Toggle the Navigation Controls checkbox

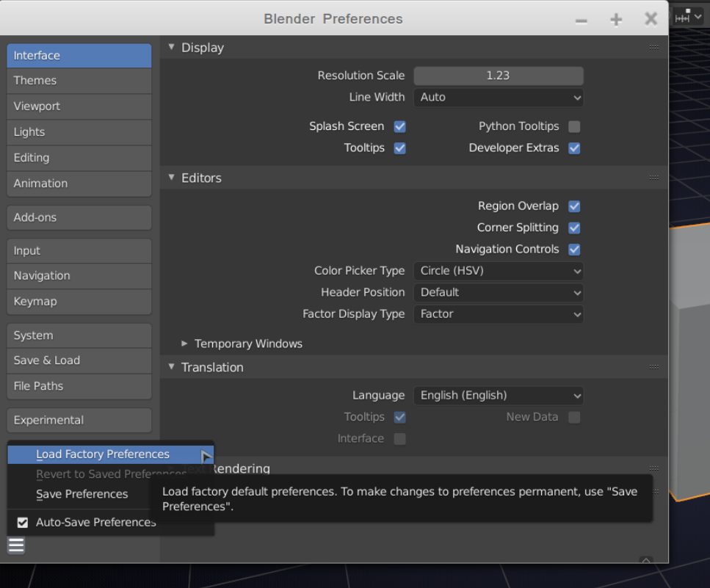574,250
